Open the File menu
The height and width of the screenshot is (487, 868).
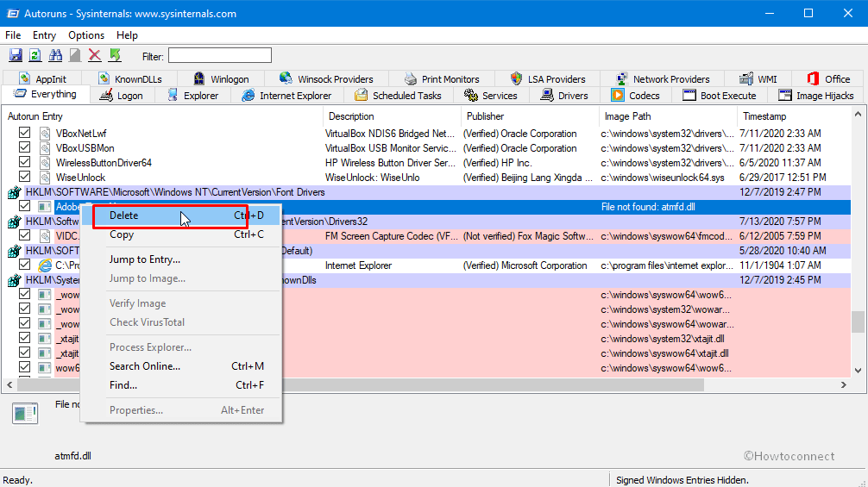coord(13,35)
